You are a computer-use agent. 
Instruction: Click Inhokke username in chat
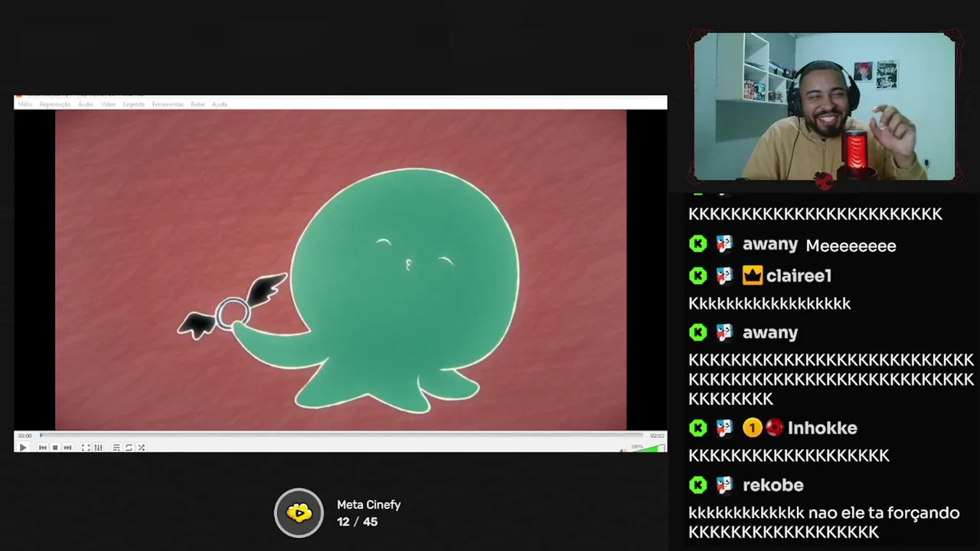pos(822,428)
